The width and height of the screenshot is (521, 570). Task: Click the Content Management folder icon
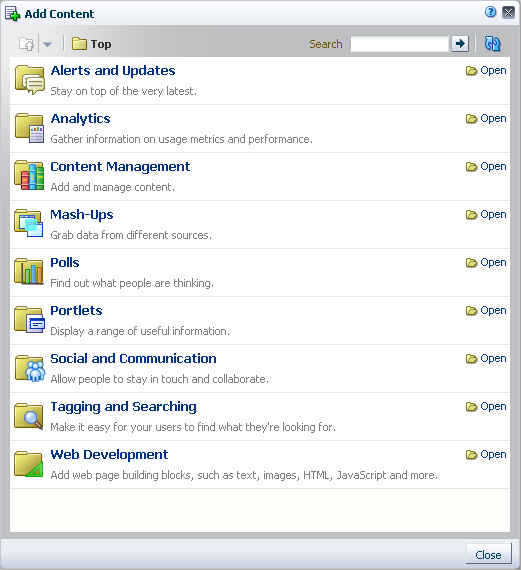30,176
